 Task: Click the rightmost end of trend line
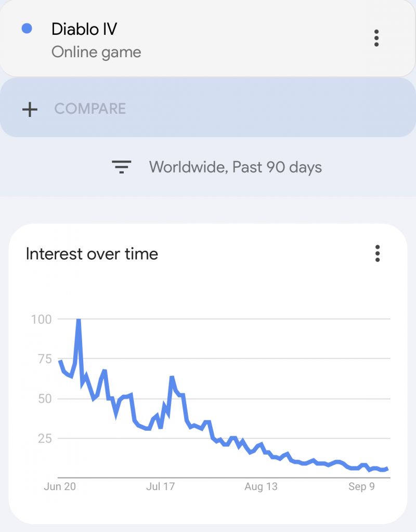tap(387, 469)
